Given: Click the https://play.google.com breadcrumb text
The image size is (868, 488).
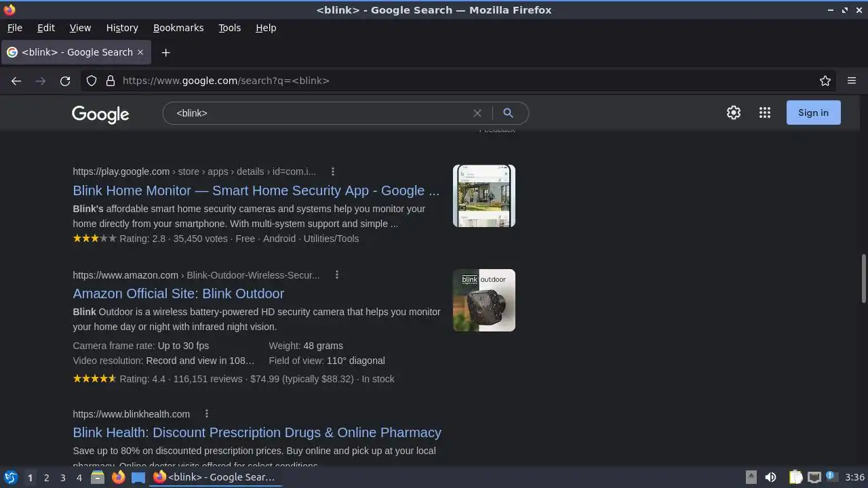Looking at the screenshot, I should tap(121, 171).
